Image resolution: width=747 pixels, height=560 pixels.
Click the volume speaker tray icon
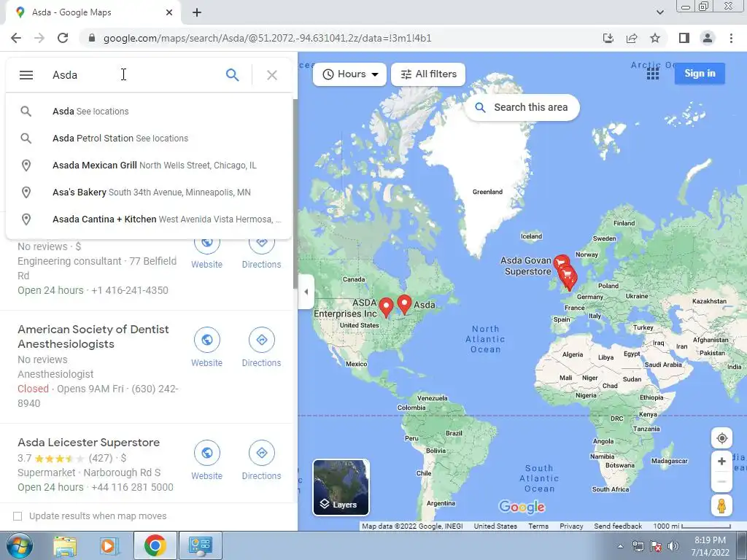click(673, 546)
